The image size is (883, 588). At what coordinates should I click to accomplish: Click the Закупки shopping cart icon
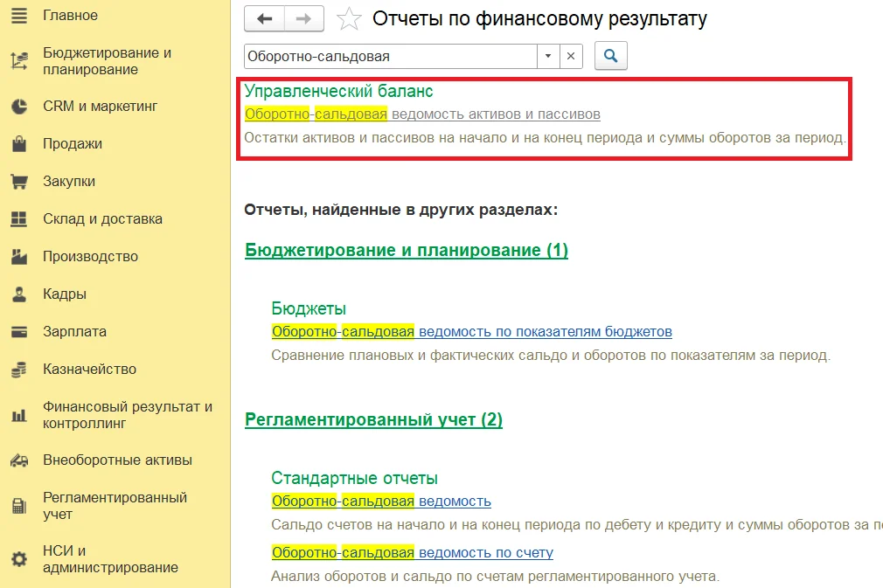[18, 182]
